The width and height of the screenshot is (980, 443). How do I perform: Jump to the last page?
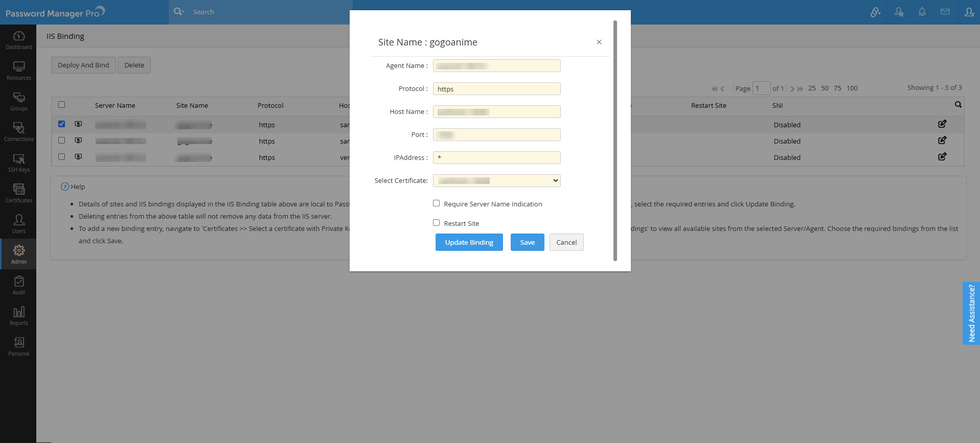(x=800, y=89)
